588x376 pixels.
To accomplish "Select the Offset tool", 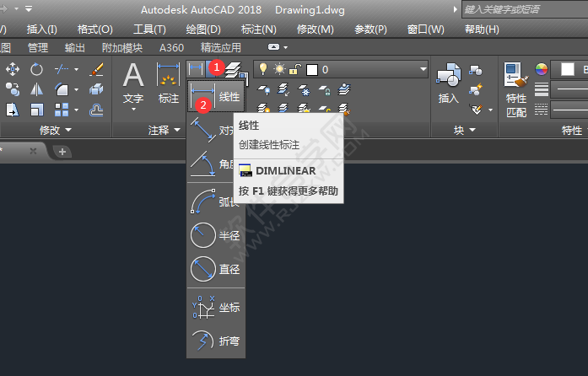I will point(96,110).
